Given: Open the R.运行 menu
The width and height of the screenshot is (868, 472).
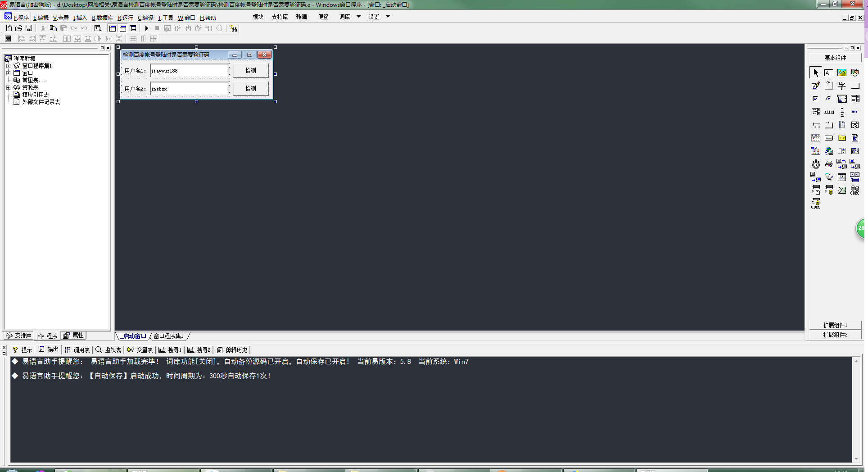Looking at the screenshot, I should (x=125, y=18).
